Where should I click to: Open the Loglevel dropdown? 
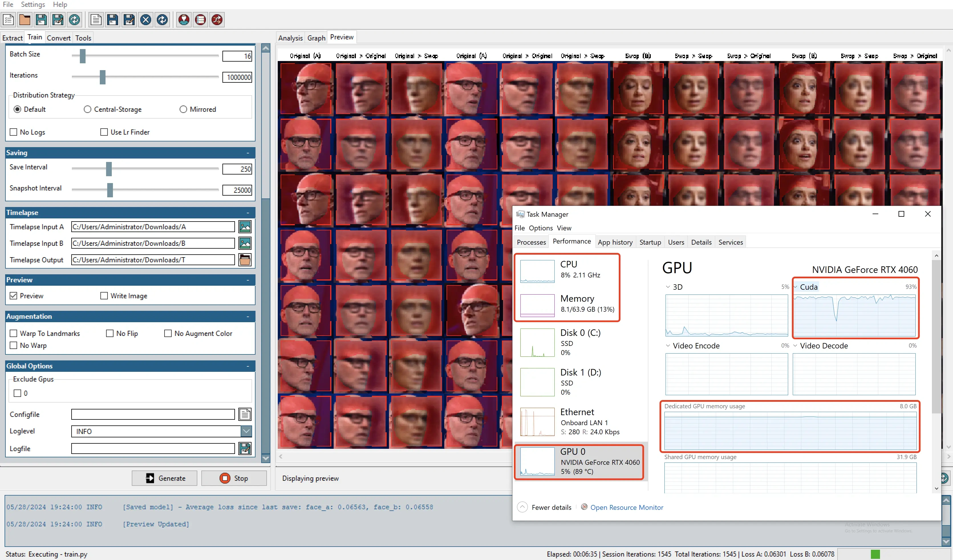(x=246, y=431)
